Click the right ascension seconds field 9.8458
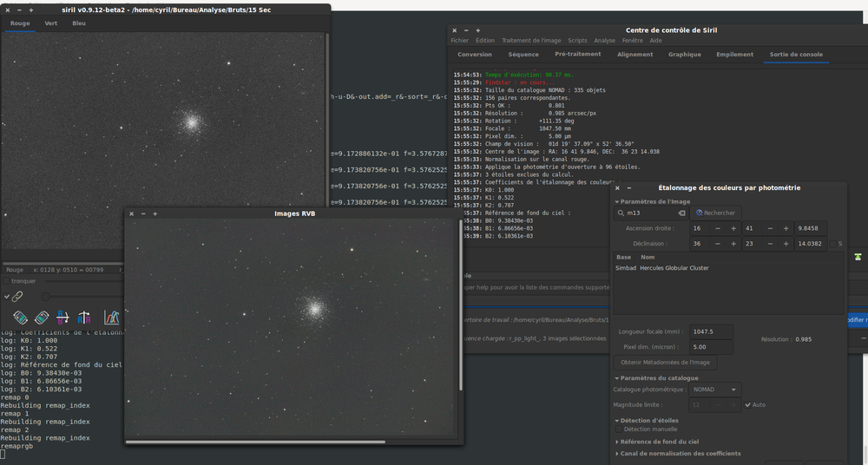The image size is (868, 465). tap(811, 229)
